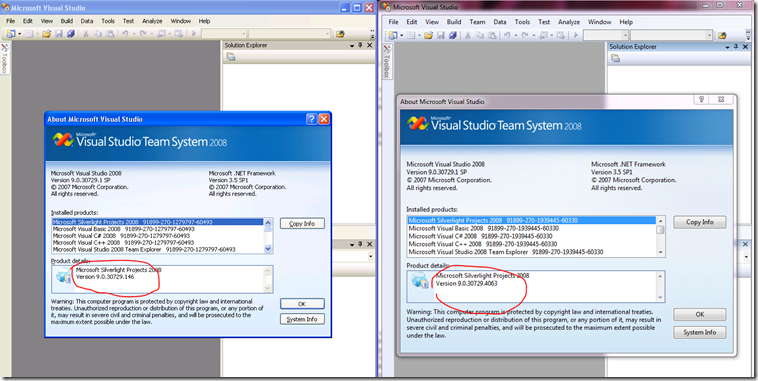Click Paste icon in left window toolbar
This screenshot has height=381, width=758.
(110, 34)
